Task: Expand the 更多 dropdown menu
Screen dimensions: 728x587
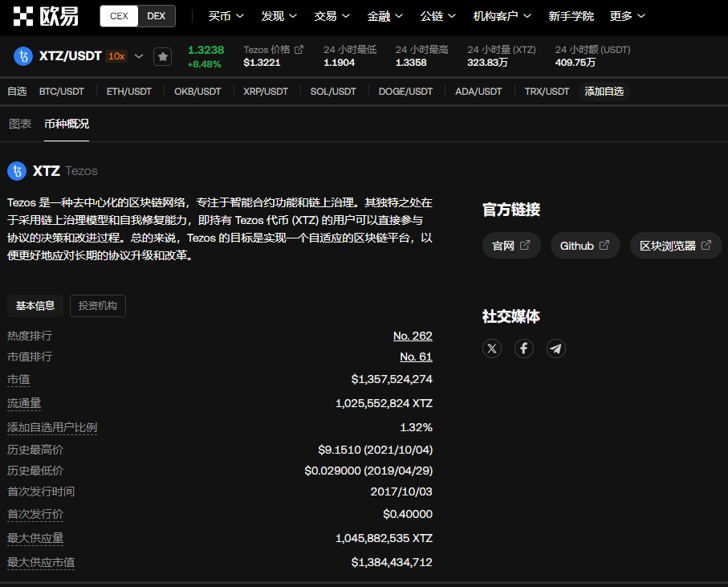Action: (627, 16)
